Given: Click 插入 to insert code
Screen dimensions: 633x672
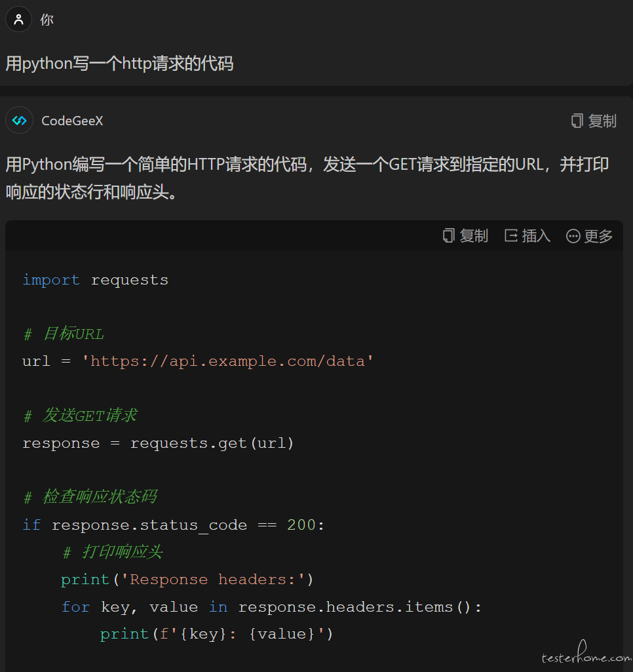Looking at the screenshot, I should pos(536,236).
